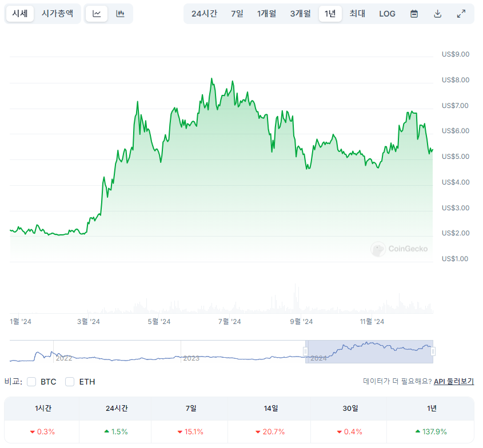
Task: Select the 시가총액 market cap tab
Action: coord(58,14)
